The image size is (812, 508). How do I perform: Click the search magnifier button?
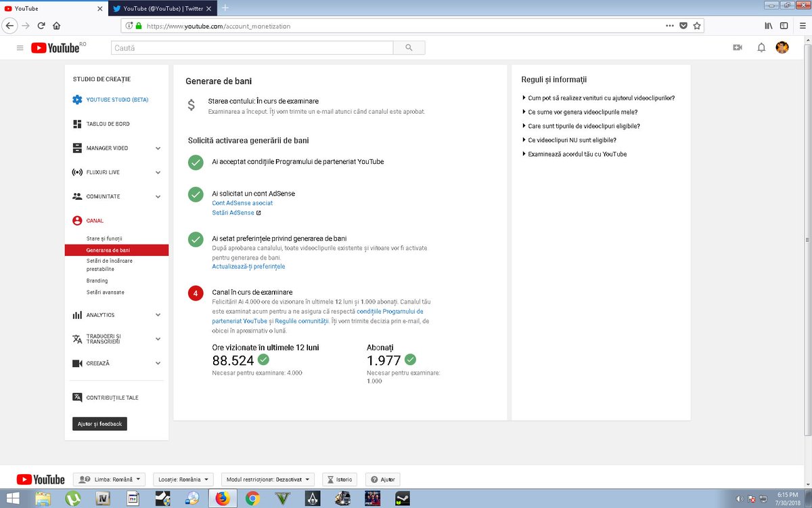click(x=409, y=47)
